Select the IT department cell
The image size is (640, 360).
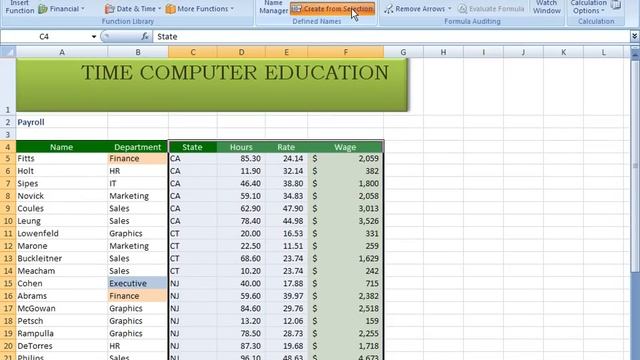click(x=138, y=183)
